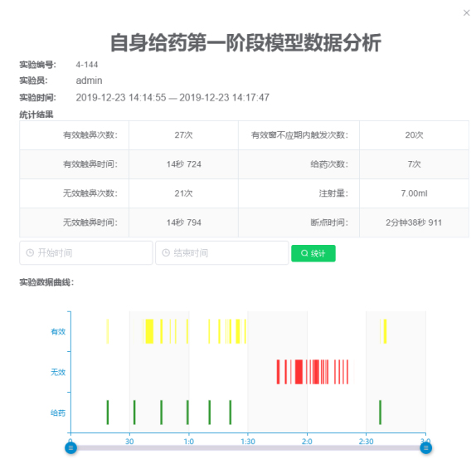The height and width of the screenshot is (474, 476).
Task: Click the search icon in 统计 button
Action: pos(304,253)
